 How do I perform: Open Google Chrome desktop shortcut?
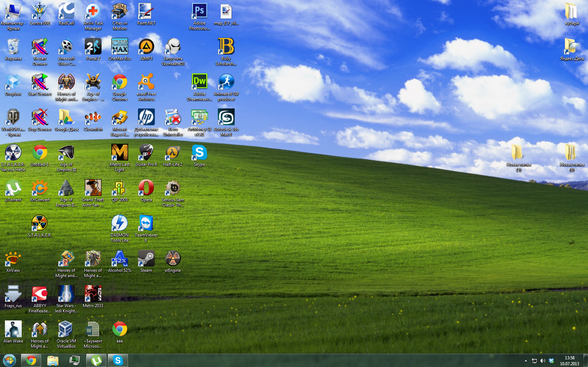pyautogui.click(x=120, y=87)
